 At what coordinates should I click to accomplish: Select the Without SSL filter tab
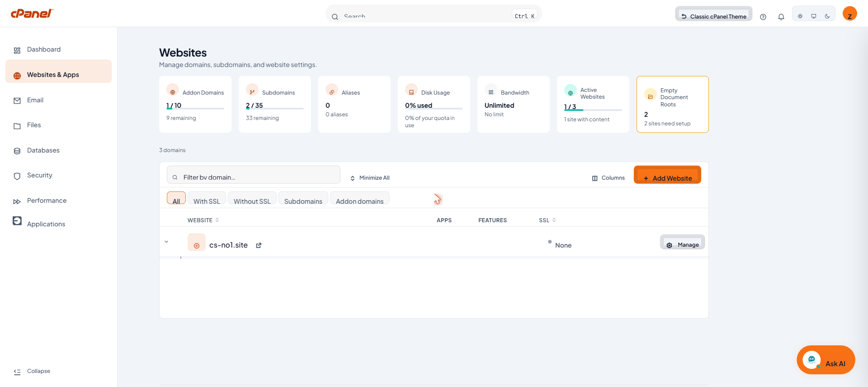(252, 198)
